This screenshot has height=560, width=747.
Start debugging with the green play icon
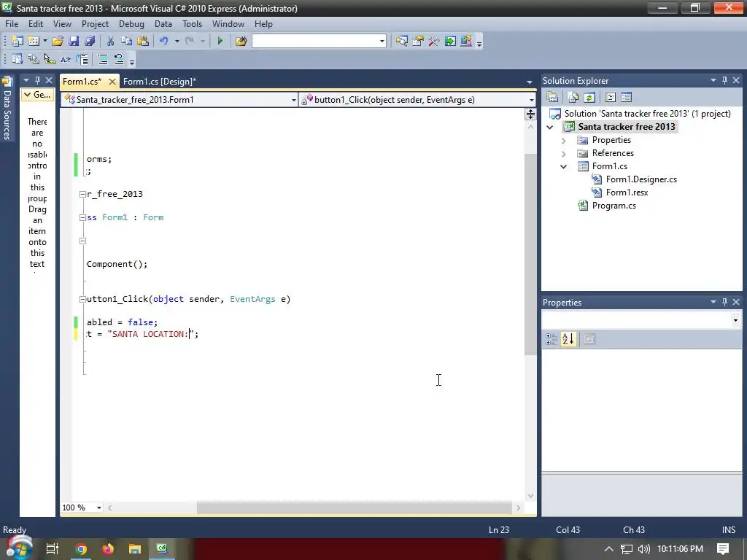point(220,42)
